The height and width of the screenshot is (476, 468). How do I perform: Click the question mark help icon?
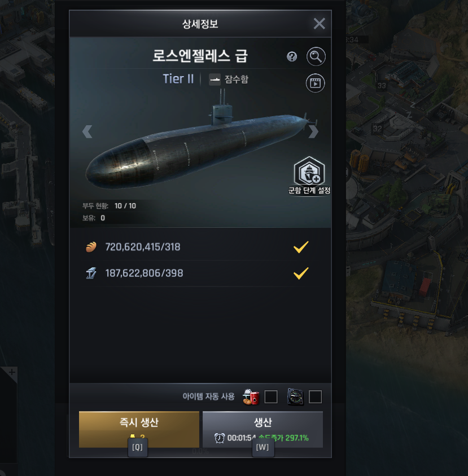[x=292, y=56]
